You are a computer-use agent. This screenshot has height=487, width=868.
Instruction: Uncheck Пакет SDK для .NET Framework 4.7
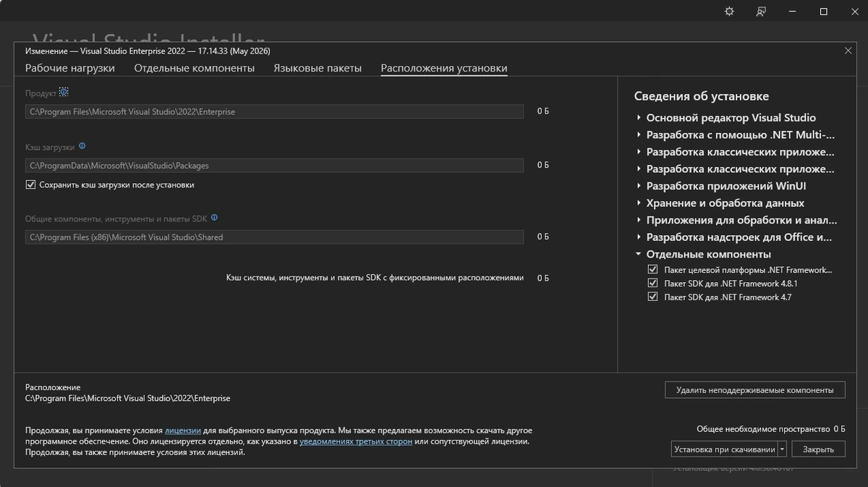(x=653, y=297)
